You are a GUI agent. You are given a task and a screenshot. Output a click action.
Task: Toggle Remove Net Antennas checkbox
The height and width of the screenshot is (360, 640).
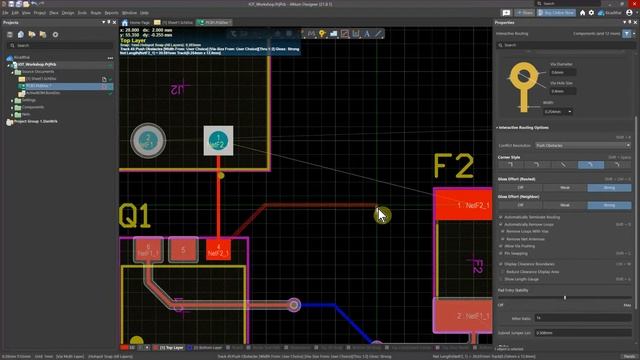coord(503,239)
